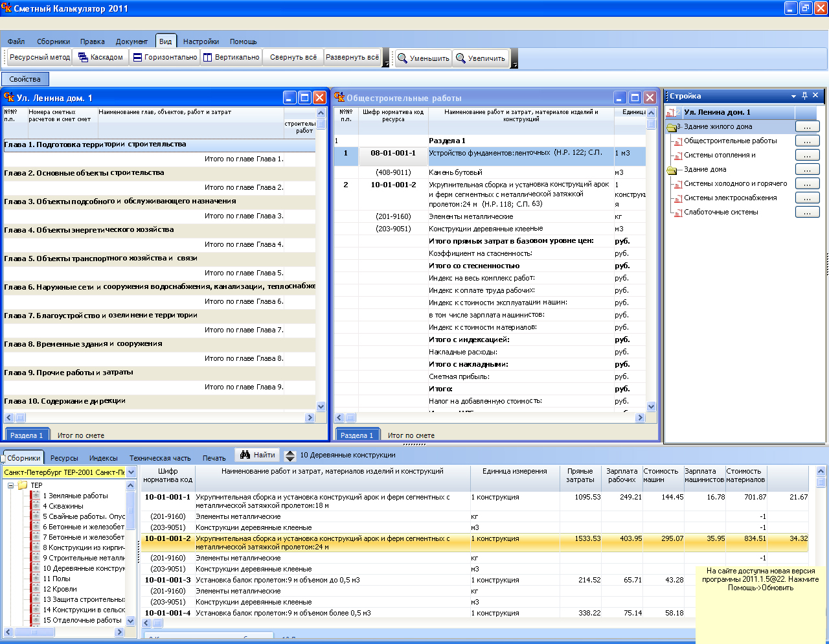The image size is (829, 644).
Task: Select Раздела 1 tab in Общестроительные работы window
Action: 356,435
